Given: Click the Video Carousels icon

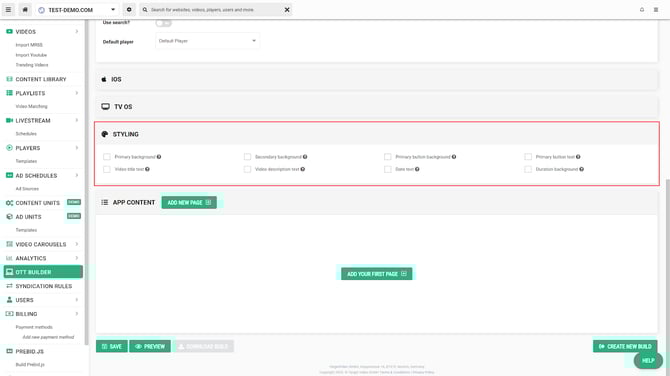Looking at the screenshot, I should (x=9, y=244).
